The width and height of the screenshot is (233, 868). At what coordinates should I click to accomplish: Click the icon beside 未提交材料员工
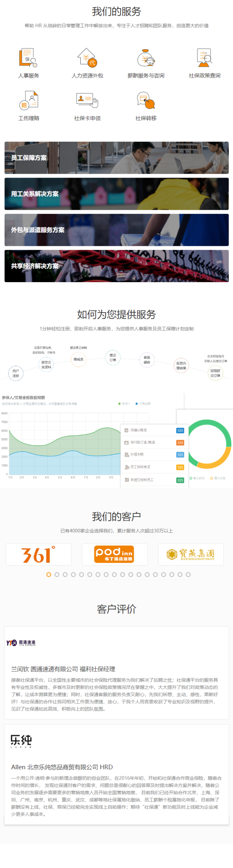point(127,479)
